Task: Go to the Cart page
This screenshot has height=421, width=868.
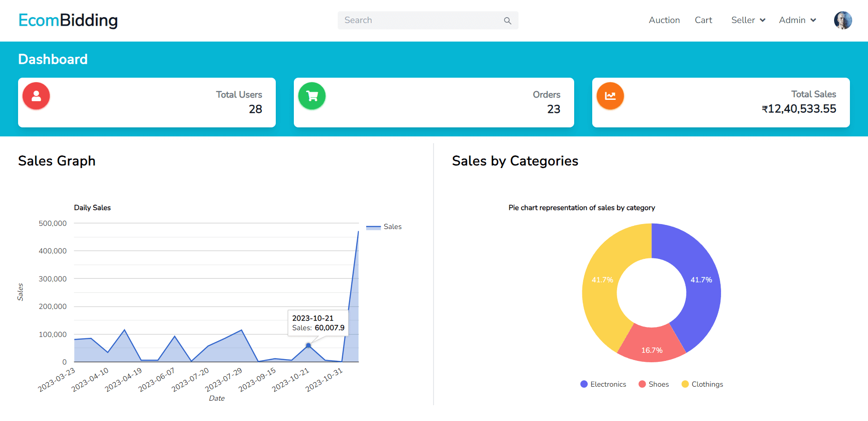Action: (703, 20)
